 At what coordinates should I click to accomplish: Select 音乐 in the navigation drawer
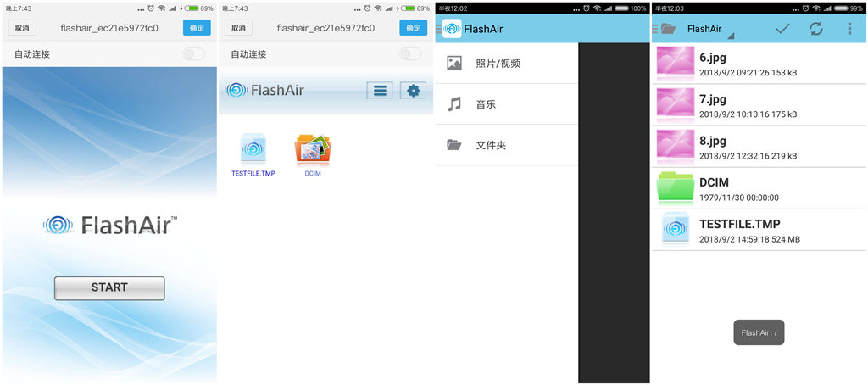(506, 104)
